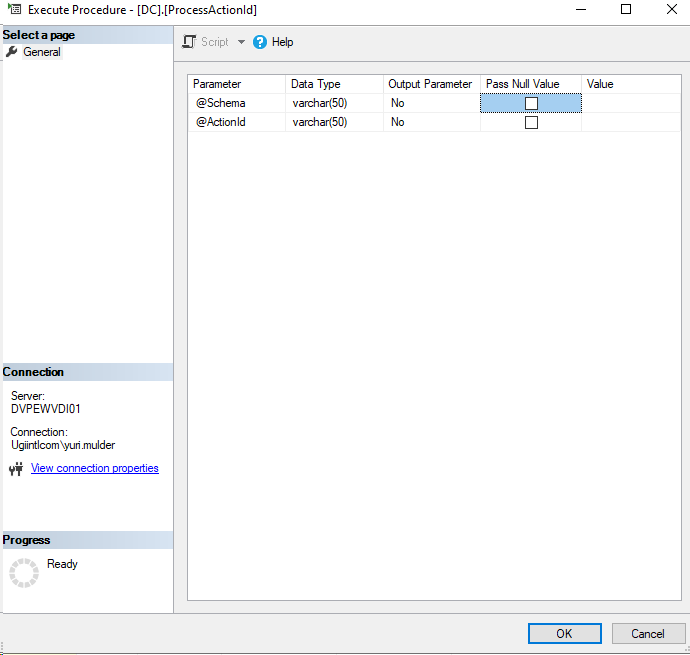Select the General page wrench icon
The width and height of the screenshot is (690, 655).
pyautogui.click(x=12, y=52)
